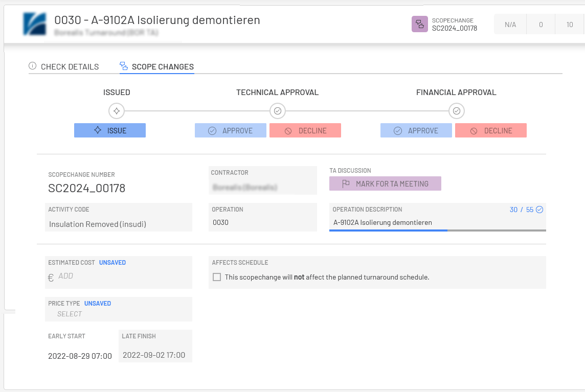Tick the will not affect schedule checkbox
This screenshot has width=585, height=392.
[x=217, y=277]
